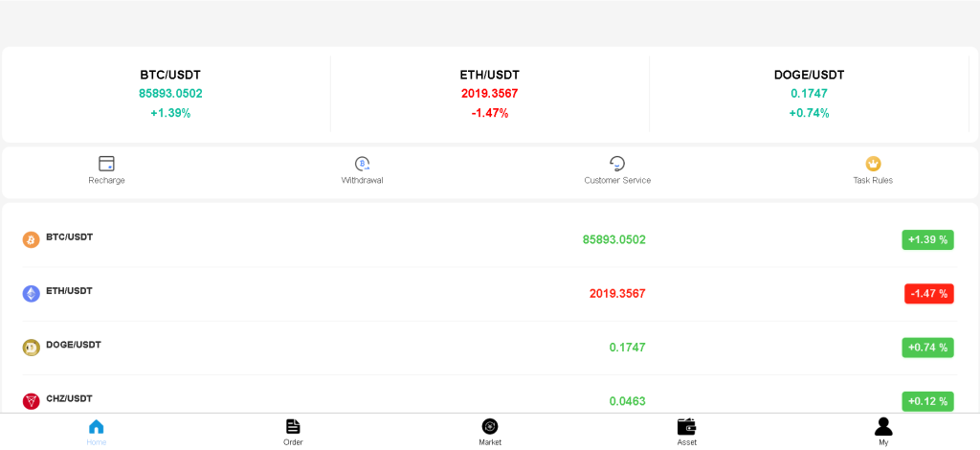Select the Market tab label
980x450 pixels.
(x=490, y=442)
